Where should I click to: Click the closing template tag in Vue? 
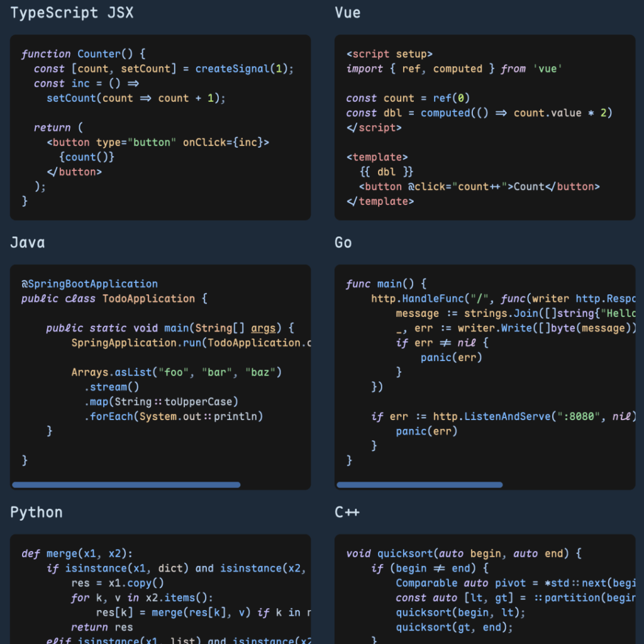point(380,201)
